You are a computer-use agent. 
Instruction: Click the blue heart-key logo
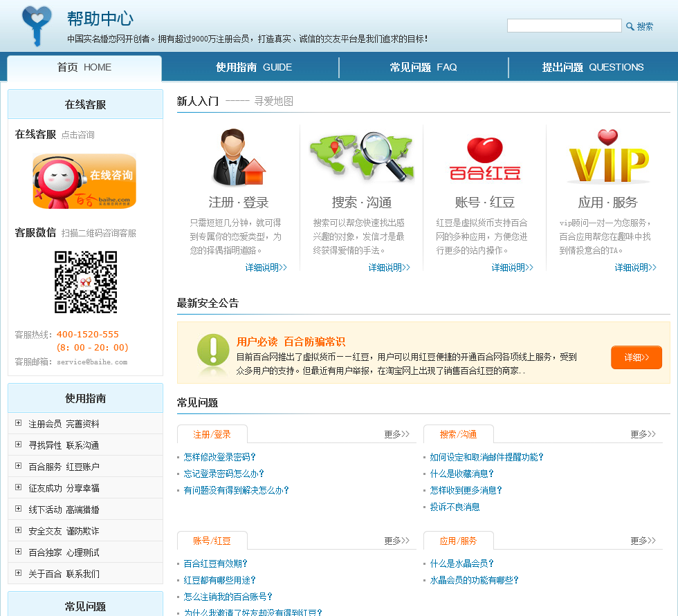[x=37, y=26]
